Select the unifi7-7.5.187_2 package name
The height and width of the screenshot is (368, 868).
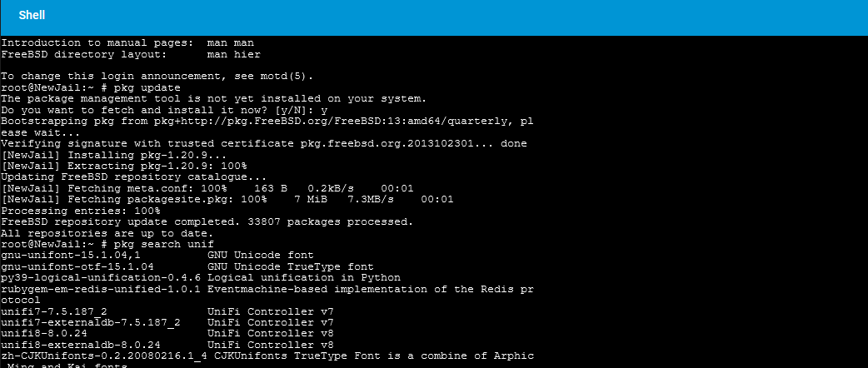pyautogui.click(x=53, y=311)
